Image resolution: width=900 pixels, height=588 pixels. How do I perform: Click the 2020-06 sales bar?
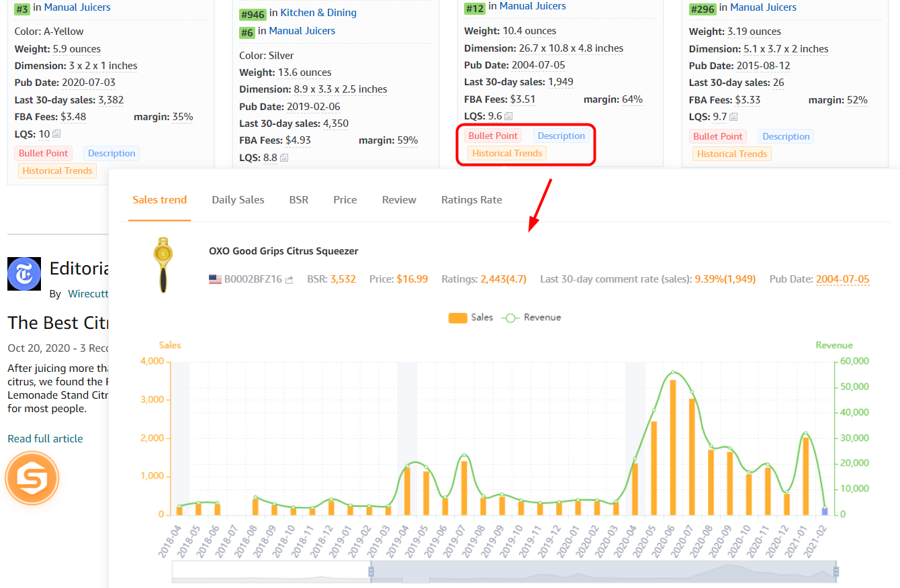coord(673,448)
